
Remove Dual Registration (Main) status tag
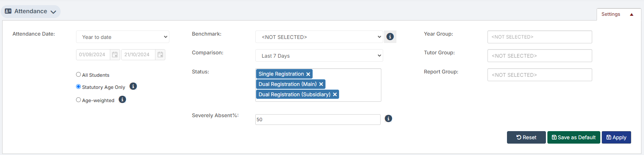click(x=321, y=84)
